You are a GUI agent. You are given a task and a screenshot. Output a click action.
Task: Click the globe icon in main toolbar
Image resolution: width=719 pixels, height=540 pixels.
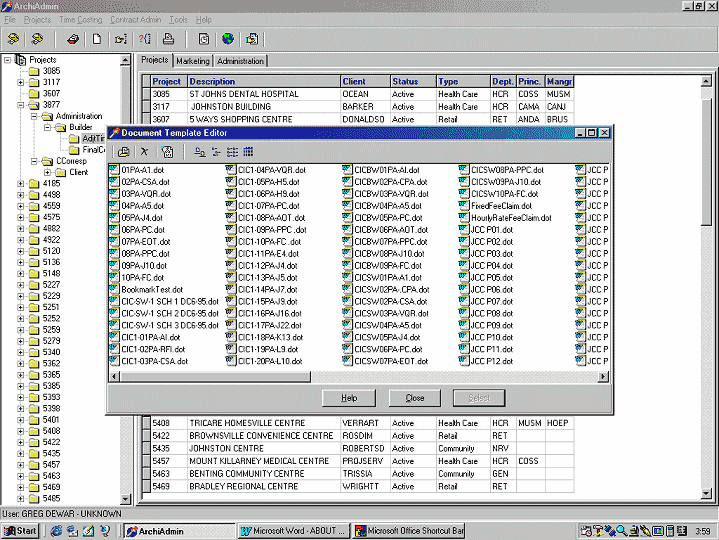(x=228, y=39)
